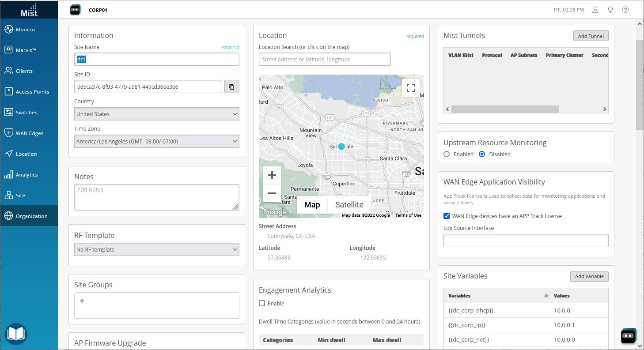Select the Map view tab

pos(312,204)
